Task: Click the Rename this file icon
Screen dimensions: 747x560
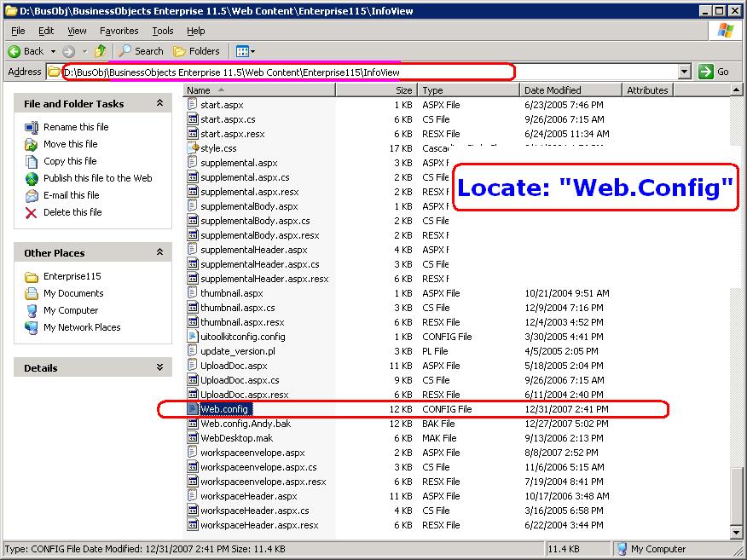Action: [32, 128]
